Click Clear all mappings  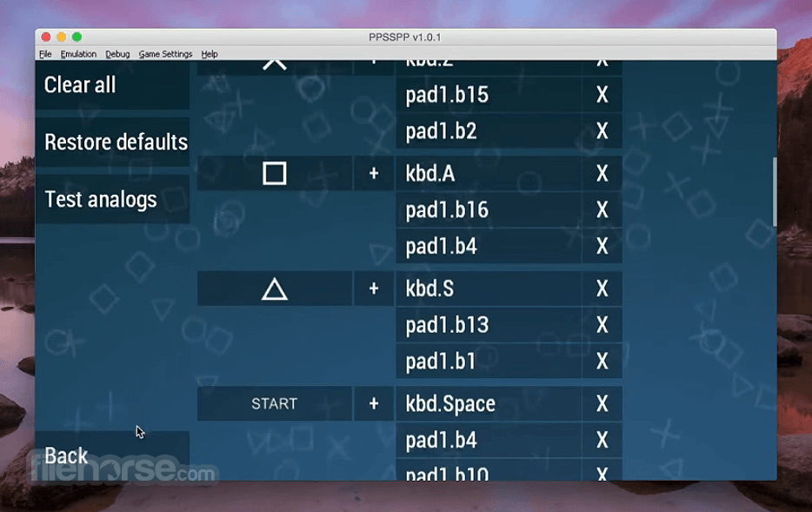coord(112,85)
